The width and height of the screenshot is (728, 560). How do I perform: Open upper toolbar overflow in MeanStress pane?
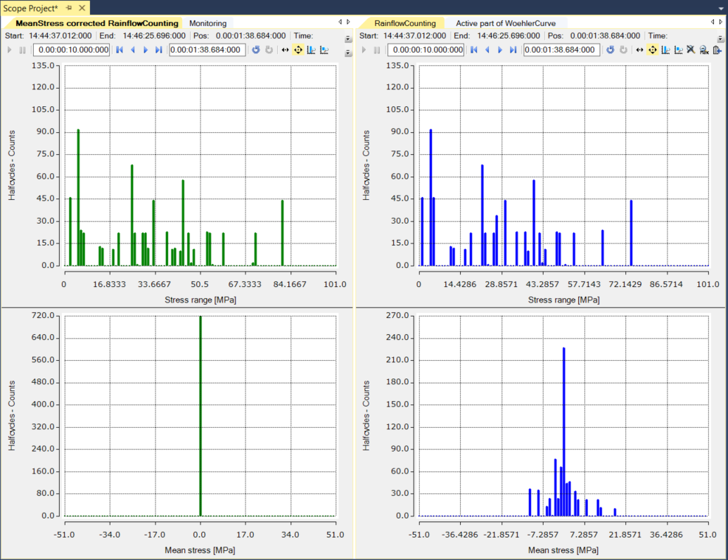pos(348,39)
